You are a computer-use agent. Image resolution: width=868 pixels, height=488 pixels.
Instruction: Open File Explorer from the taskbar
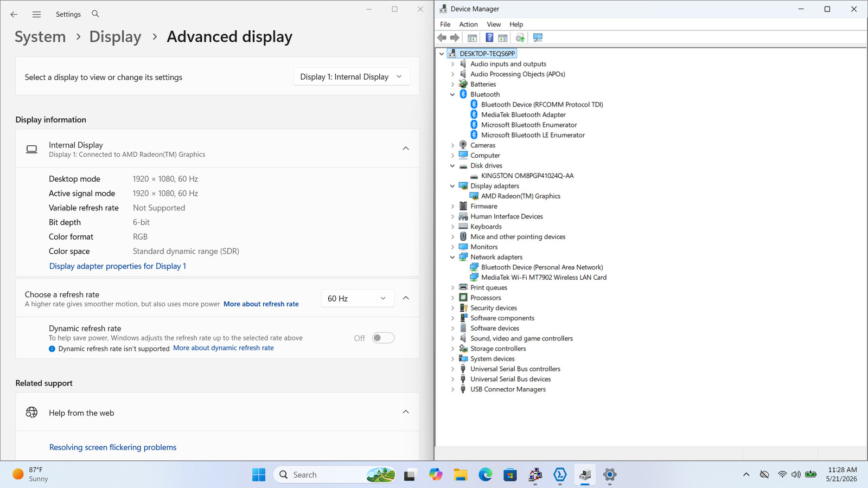pos(461,475)
